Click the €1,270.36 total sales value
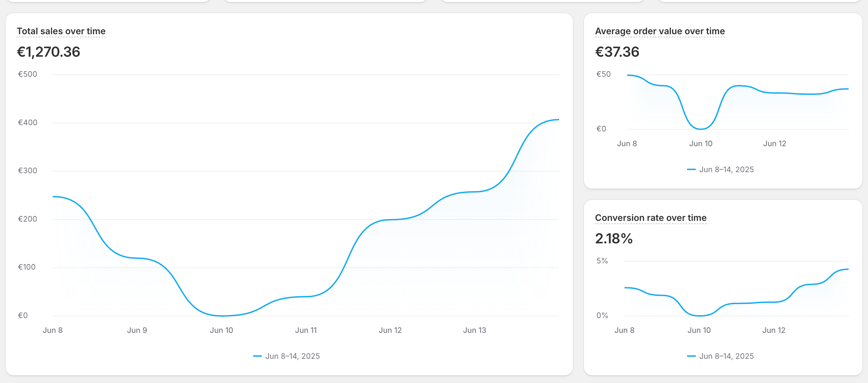The width and height of the screenshot is (868, 383). 48,52
